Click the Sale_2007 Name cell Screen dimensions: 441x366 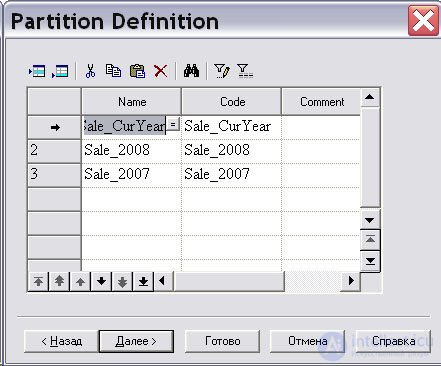point(131,175)
